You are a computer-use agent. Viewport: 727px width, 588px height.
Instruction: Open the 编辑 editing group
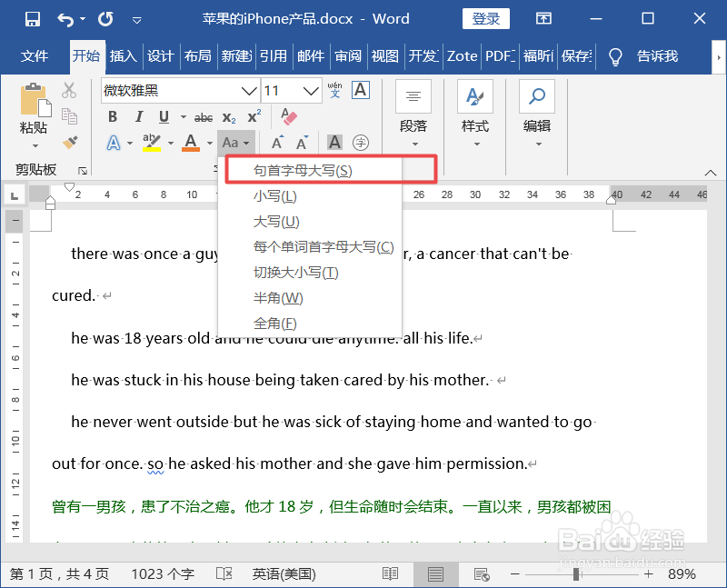click(x=537, y=115)
